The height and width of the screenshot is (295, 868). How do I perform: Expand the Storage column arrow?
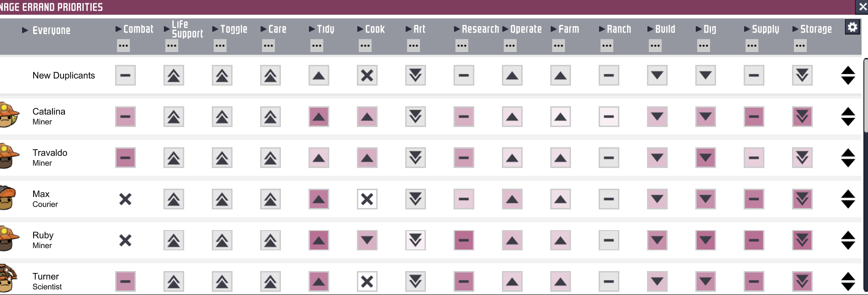795,29
